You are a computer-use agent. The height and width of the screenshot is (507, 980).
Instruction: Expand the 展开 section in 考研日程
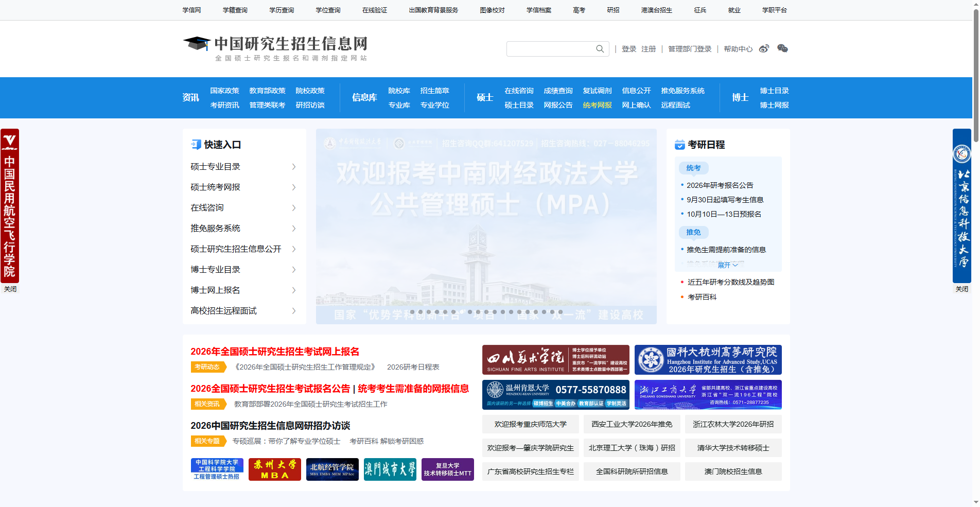click(728, 264)
